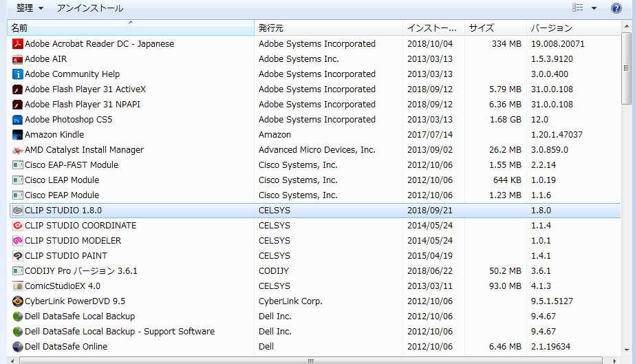Click the AMD Catalyst Install Manager icon
The height and width of the screenshot is (364, 635).
(18, 150)
